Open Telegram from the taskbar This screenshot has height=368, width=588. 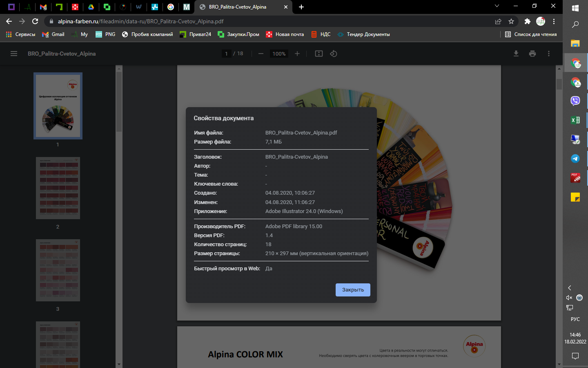(x=575, y=159)
